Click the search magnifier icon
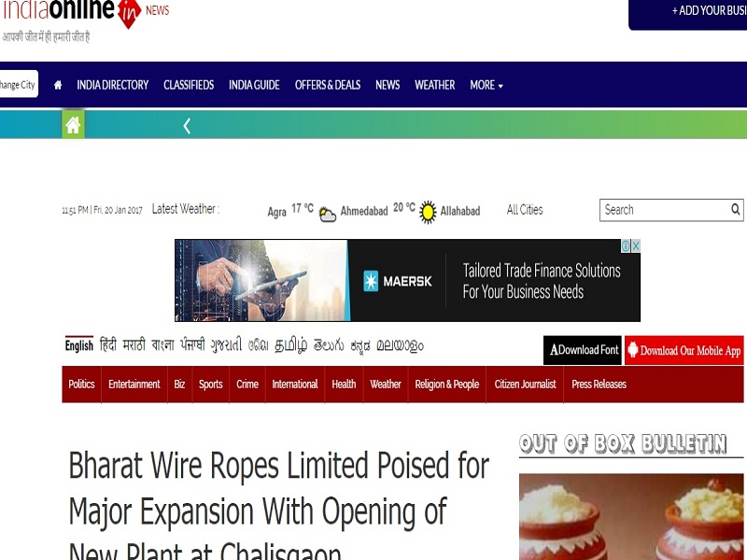The width and height of the screenshot is (747, 560). [736, 209]
